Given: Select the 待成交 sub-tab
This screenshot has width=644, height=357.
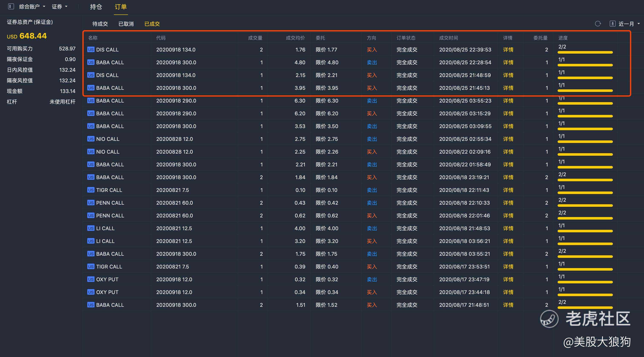Looking at the screenshot, I should click(x=100, y=24).
